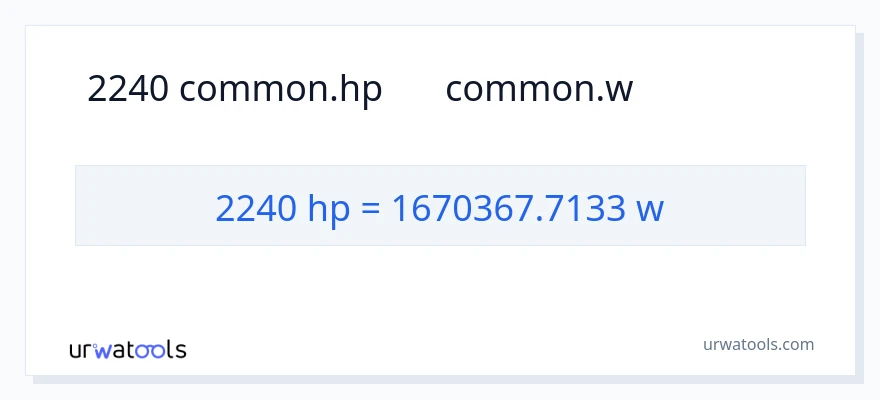
Task: Open the urwatools.com link
Action: [757, 344]
